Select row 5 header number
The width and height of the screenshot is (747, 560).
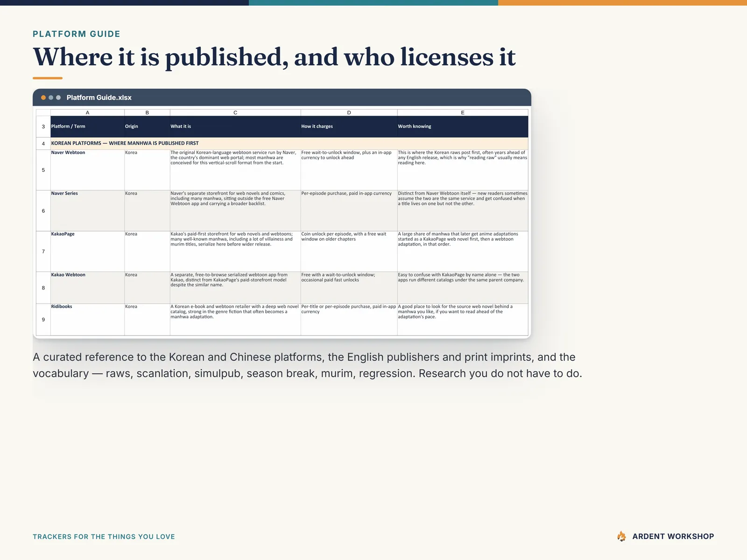coord(43,170)
